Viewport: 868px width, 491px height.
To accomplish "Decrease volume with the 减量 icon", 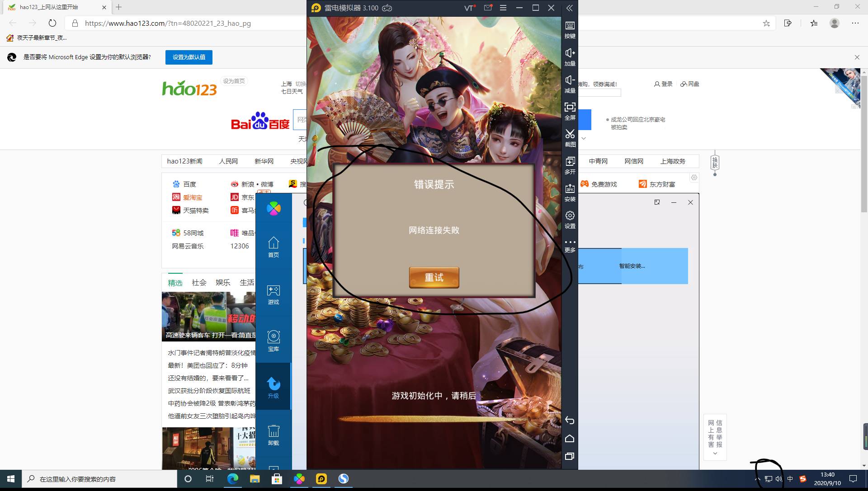I will [570, 84].
